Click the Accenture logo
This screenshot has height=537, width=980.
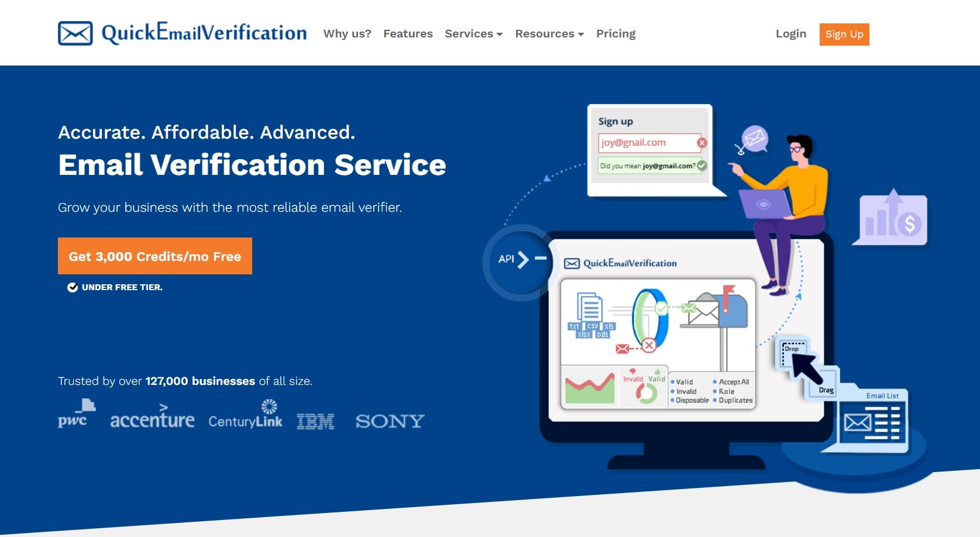tap(152, 416)
